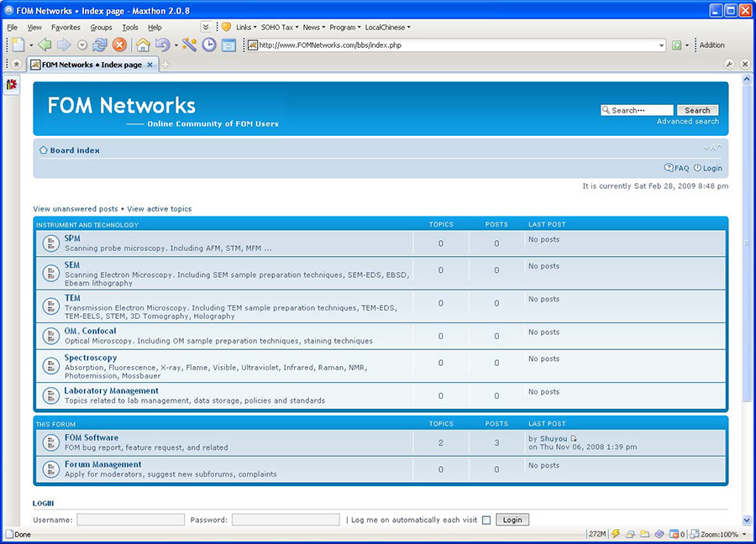Open the Favorites menu
756x544 pixels.
coord(66,27)
